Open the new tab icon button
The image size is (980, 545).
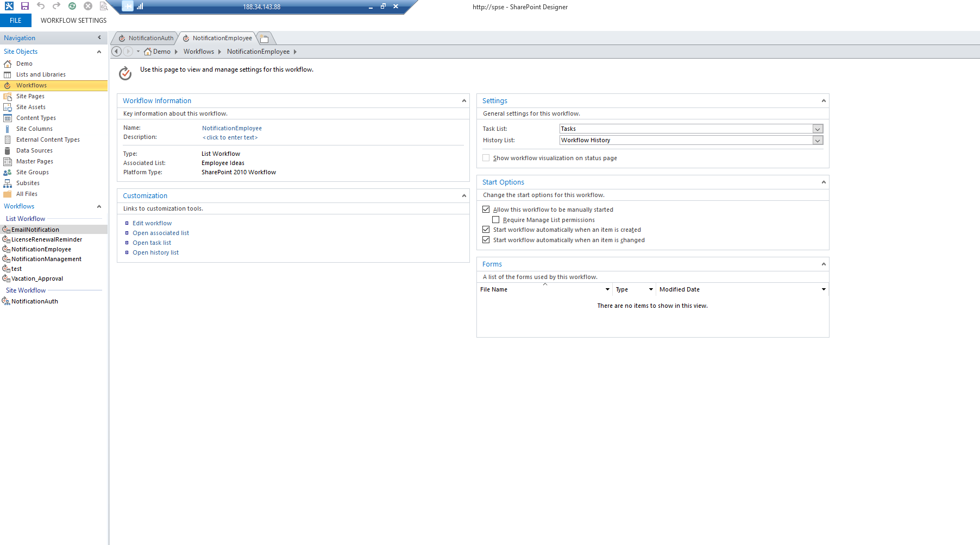[265, 39]
